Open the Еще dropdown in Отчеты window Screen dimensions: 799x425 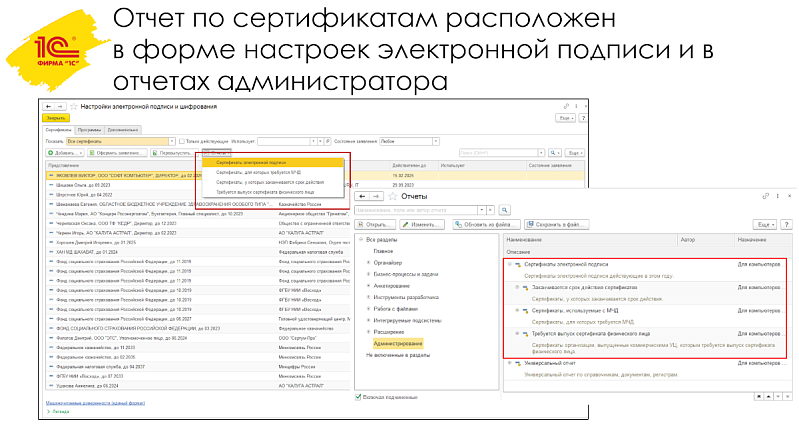(766, 224)
